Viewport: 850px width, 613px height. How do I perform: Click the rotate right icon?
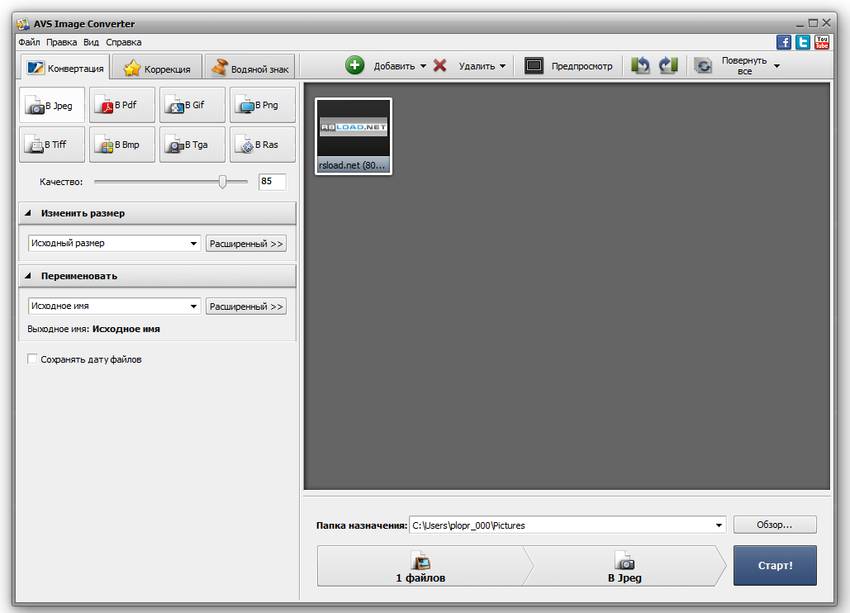[x=665, y=64]
